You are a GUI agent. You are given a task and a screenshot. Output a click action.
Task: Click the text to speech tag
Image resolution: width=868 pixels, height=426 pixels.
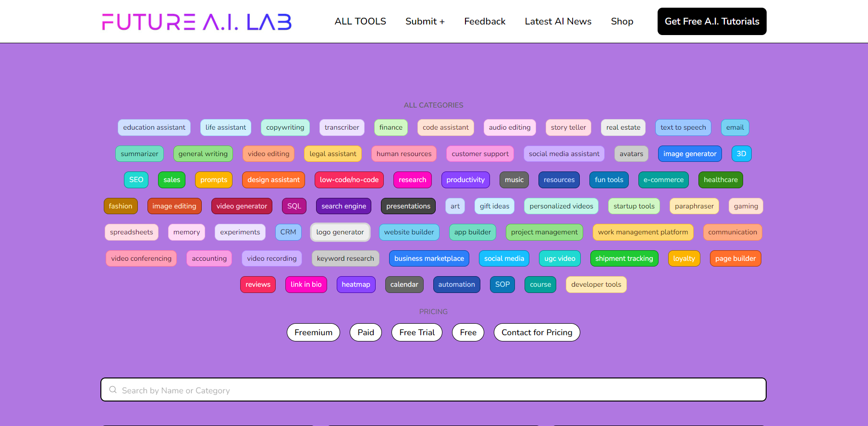point(683,127)
